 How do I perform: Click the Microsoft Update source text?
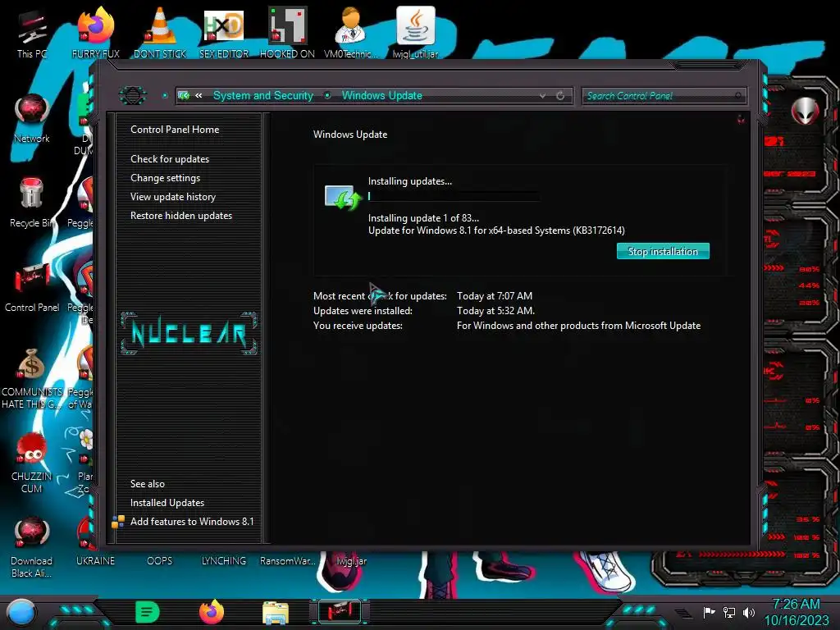578,326
